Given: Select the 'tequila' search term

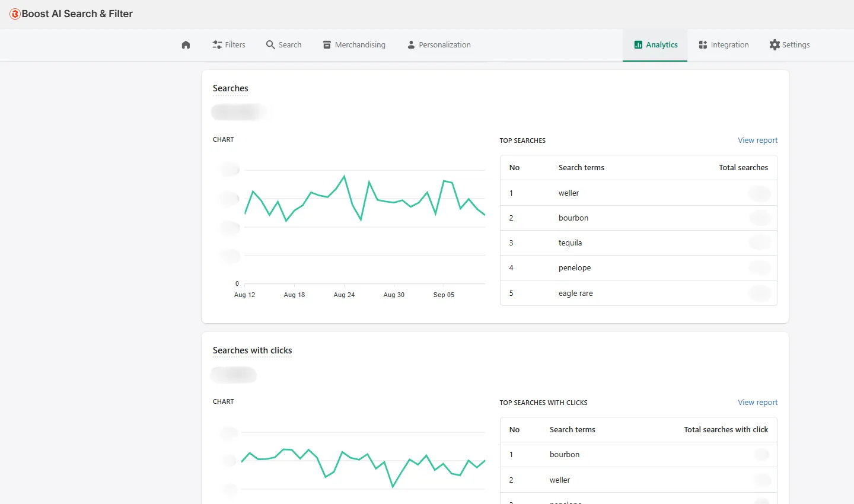Looking at the screenshot, I should (570, 243).
